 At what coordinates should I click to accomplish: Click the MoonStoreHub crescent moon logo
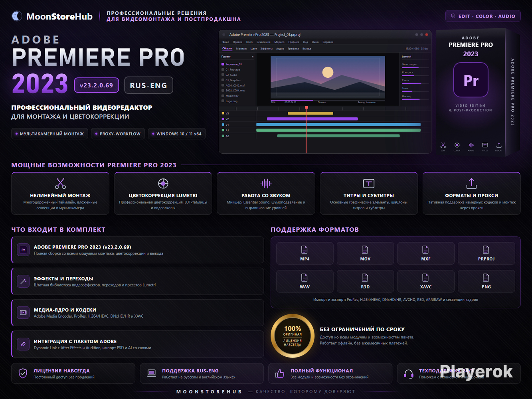tap(17, 16)
